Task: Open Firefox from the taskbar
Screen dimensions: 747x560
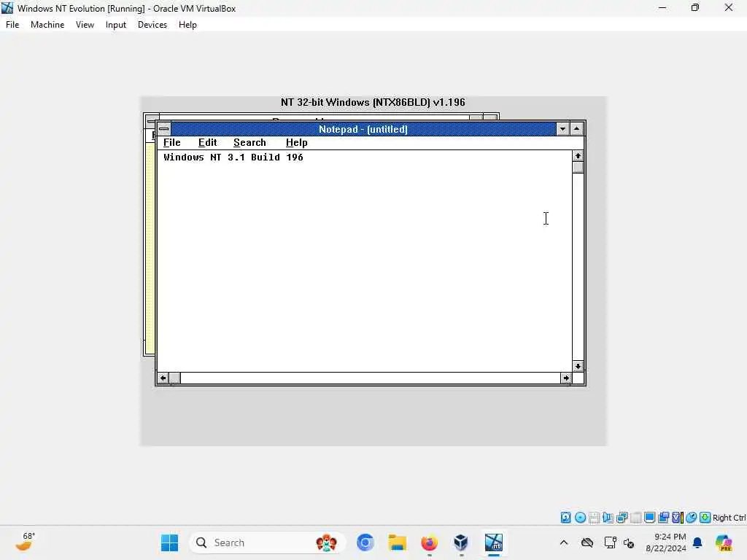Action: click(x=429, y=542)
